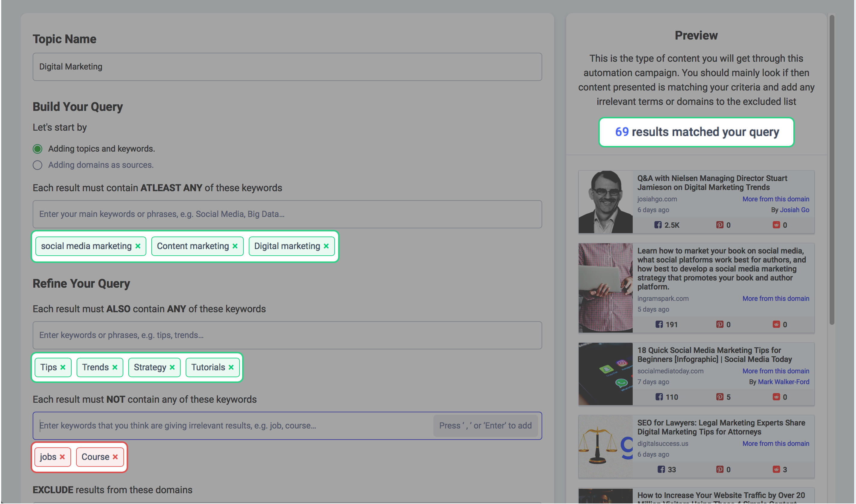Click More from this domain for ingramspark.com
This screenshot has width=856, height=504.
pos(776,299)
